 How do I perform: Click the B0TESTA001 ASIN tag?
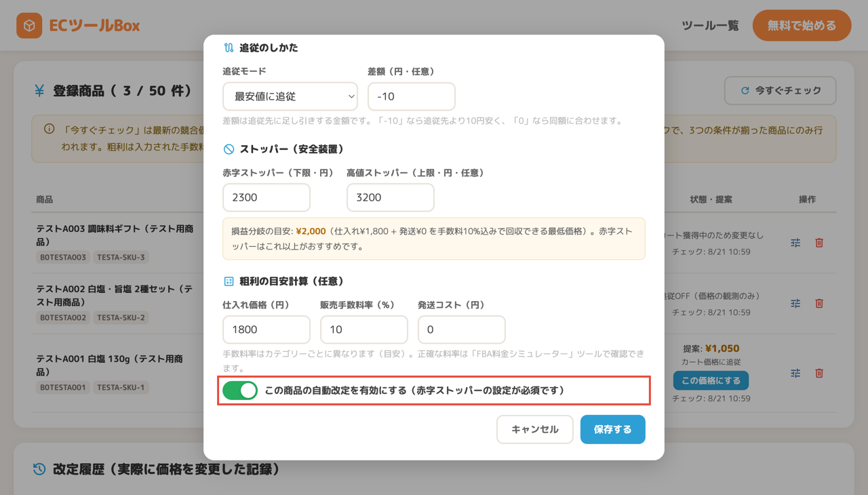pyautogui.click(x=63, y=387)
